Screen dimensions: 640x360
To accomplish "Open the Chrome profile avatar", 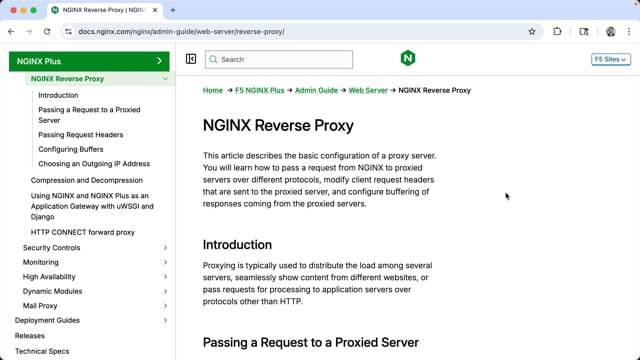I will click(x=611, y=31).
